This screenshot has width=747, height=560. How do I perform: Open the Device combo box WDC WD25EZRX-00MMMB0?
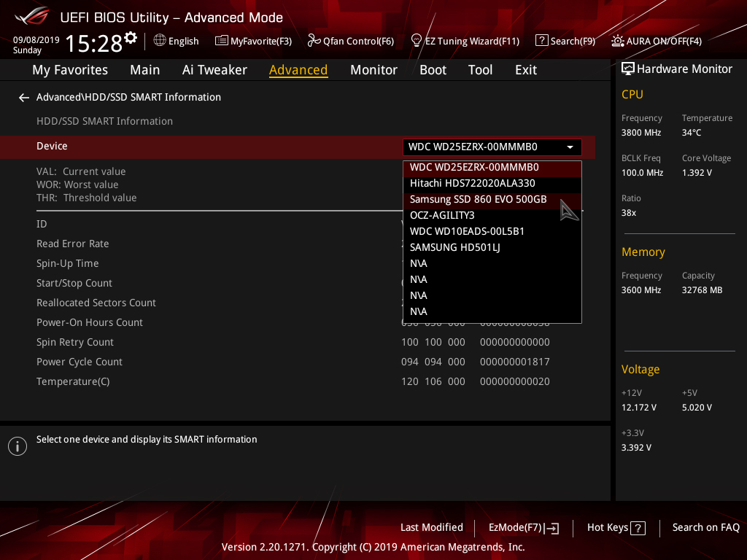(x=492, y=147)
